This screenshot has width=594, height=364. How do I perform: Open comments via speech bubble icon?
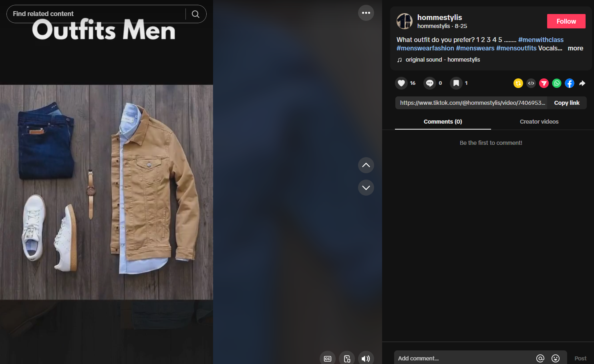tap(430, 83)
